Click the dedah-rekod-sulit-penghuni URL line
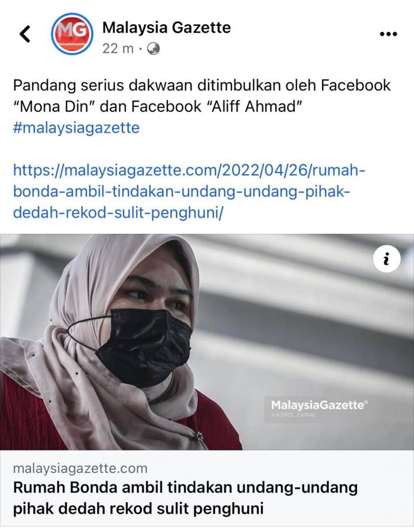This screenshot has width=414, height=532. [118, 213]
